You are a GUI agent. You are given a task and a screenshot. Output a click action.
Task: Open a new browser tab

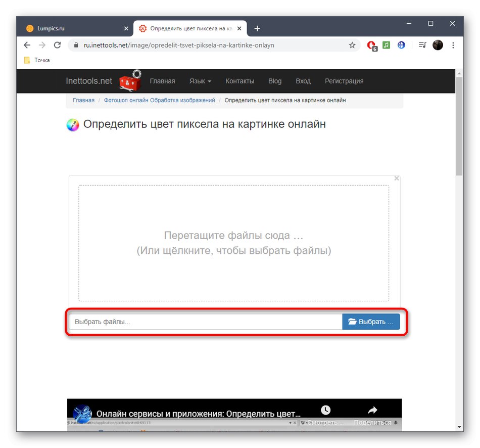(x=257, y=28)
